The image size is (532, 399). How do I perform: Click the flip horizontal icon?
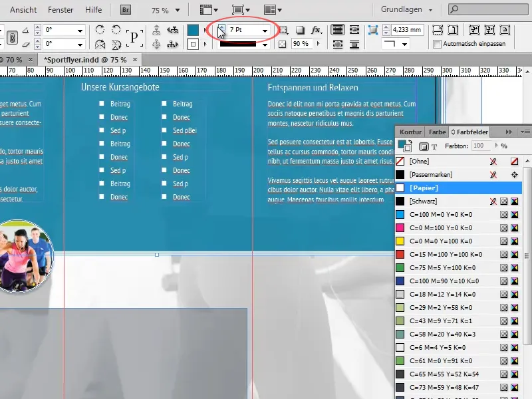point(100,44)
